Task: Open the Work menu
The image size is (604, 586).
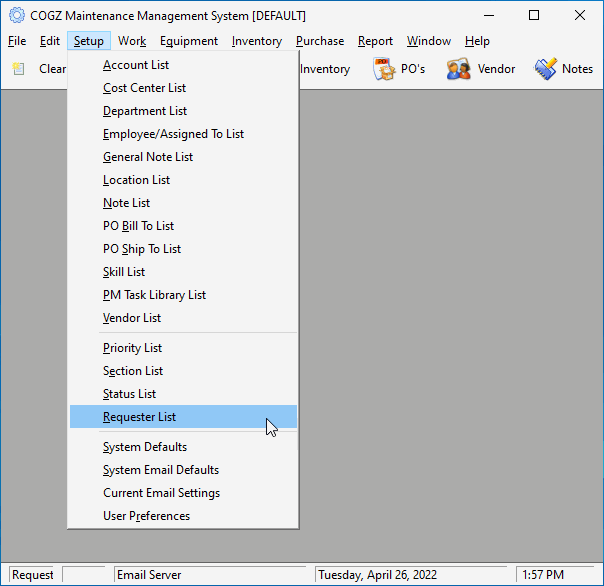Action: (132, 41)
